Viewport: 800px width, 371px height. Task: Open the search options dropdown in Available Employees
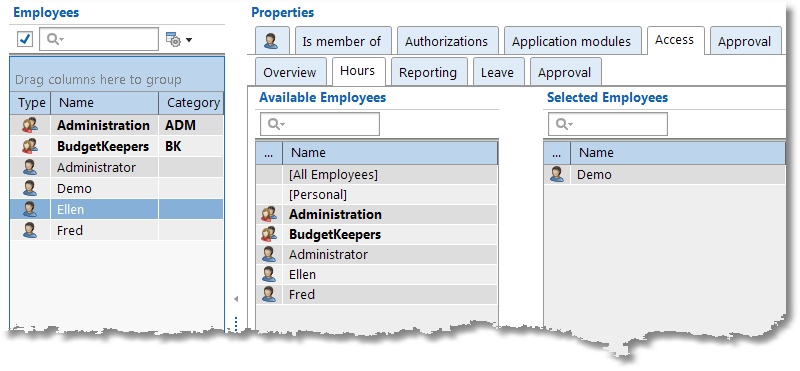tap(276, 124)
